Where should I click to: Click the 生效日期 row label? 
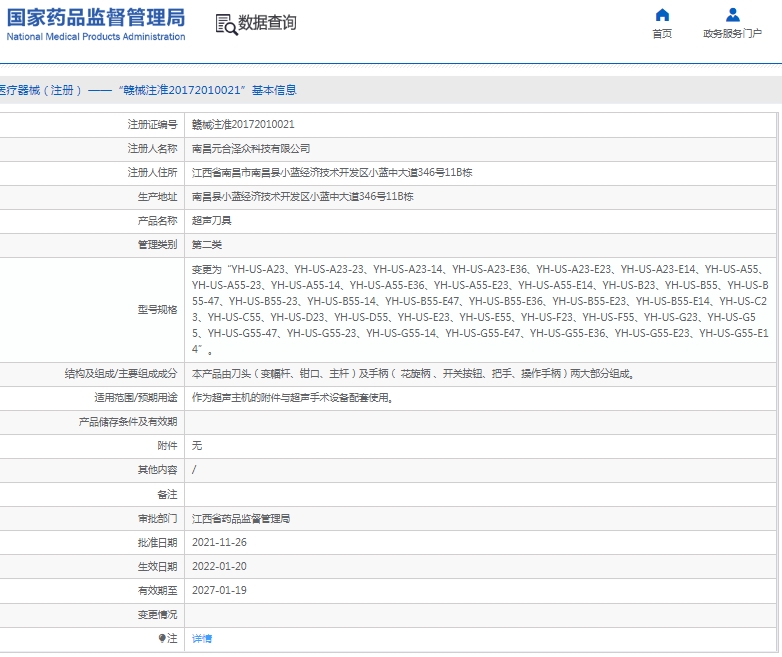coord(157,566)
